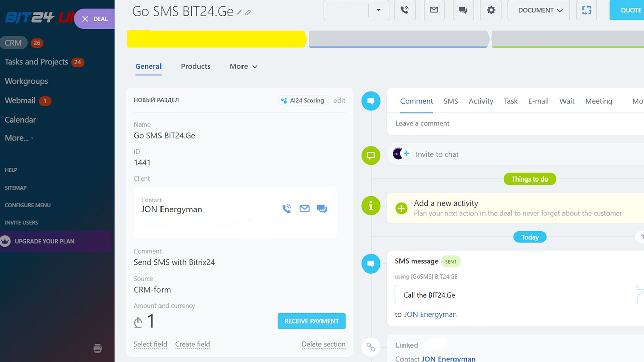This screenshot has width=644, height=362.
Task: Click the printer icon in left sidebar
Action: coord(98,348)
